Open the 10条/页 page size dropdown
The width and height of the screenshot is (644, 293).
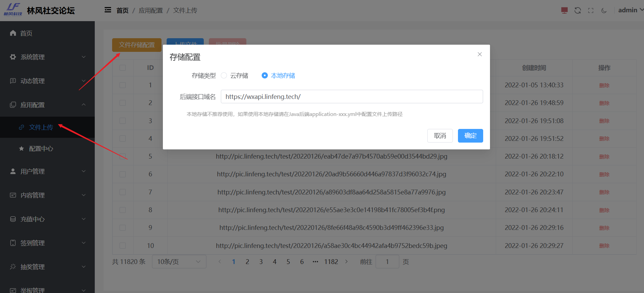179,262
